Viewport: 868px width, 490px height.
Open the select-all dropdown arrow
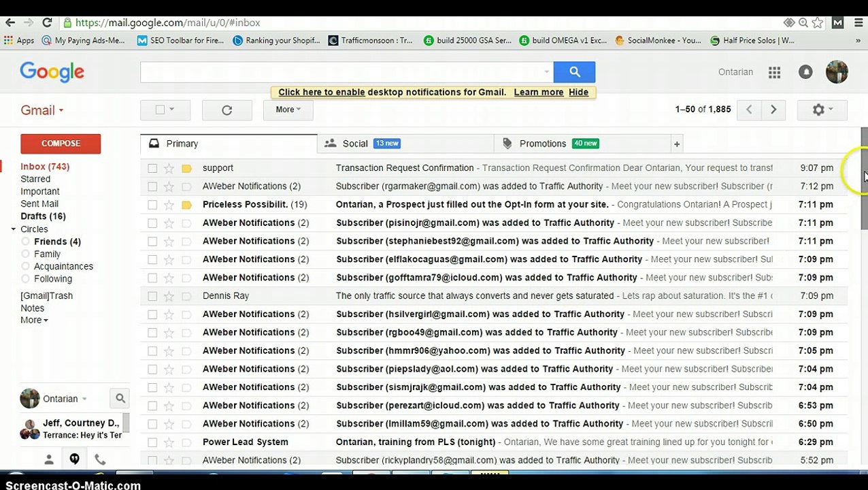click(x=172, y=109)
